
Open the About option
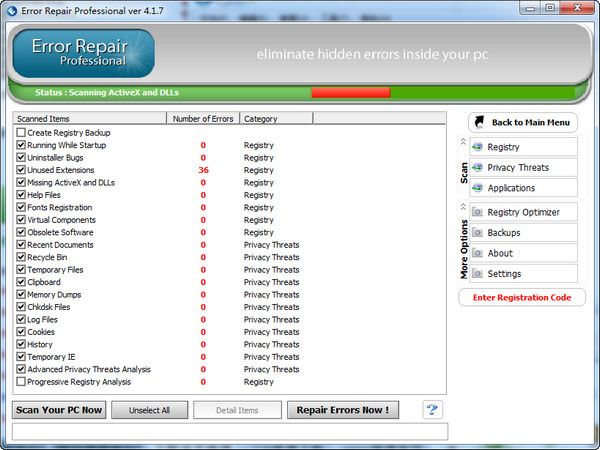tap(523, 253)
